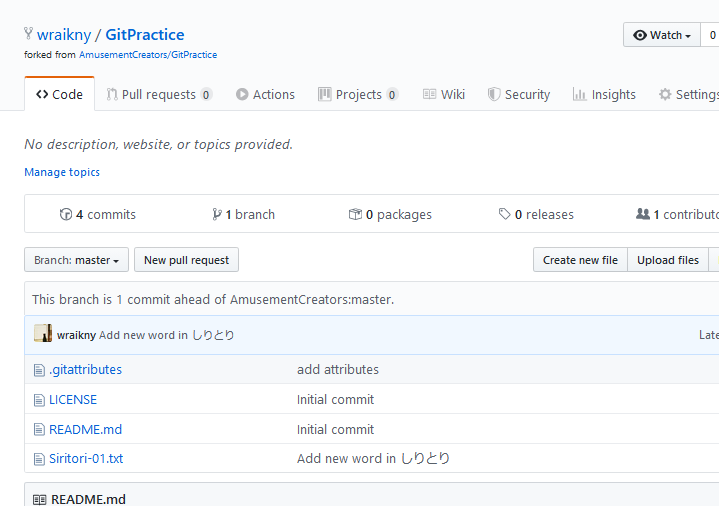Click wraikny author name in commit row

(x=76, y=335)
